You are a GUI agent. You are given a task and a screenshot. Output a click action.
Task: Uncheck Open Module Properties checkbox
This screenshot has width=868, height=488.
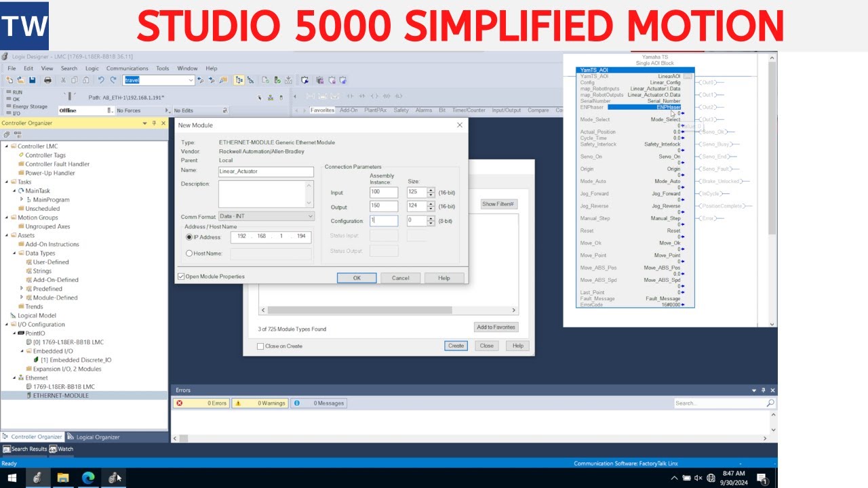[x=181, y=277]
